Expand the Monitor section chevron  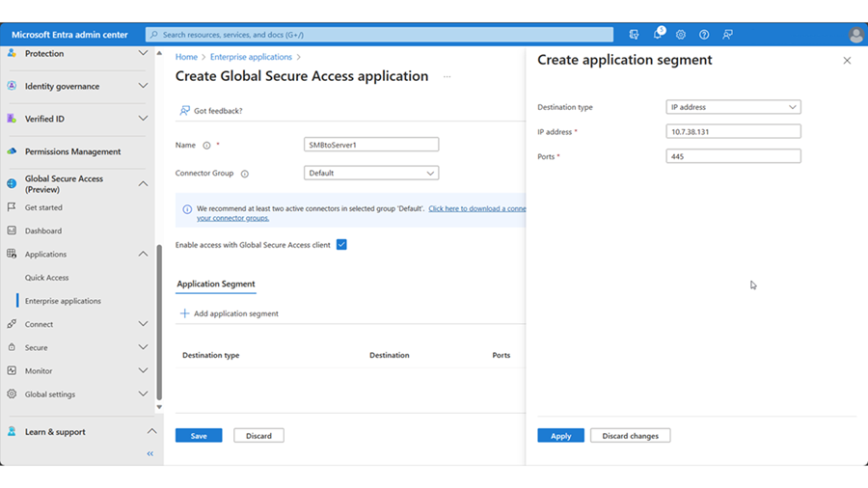143,370
